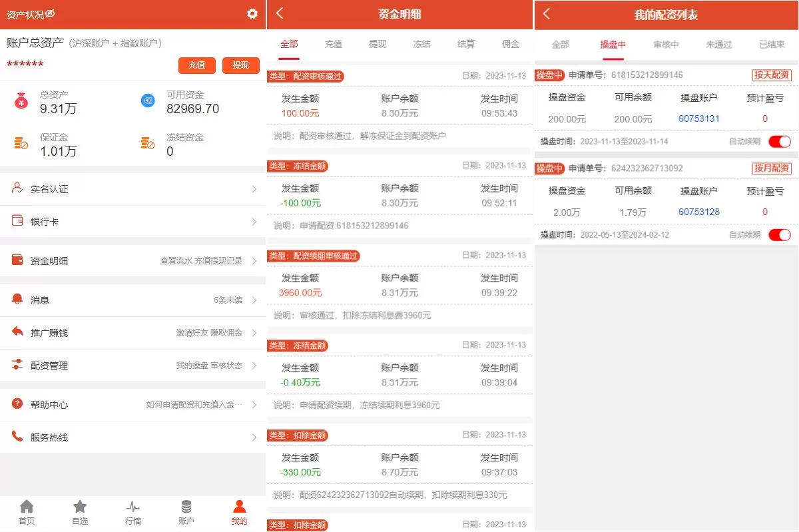The width and height of the screenshot is (799, 532).
Task: Select 结算 tab in 资金明细
Action: (466, 44)
